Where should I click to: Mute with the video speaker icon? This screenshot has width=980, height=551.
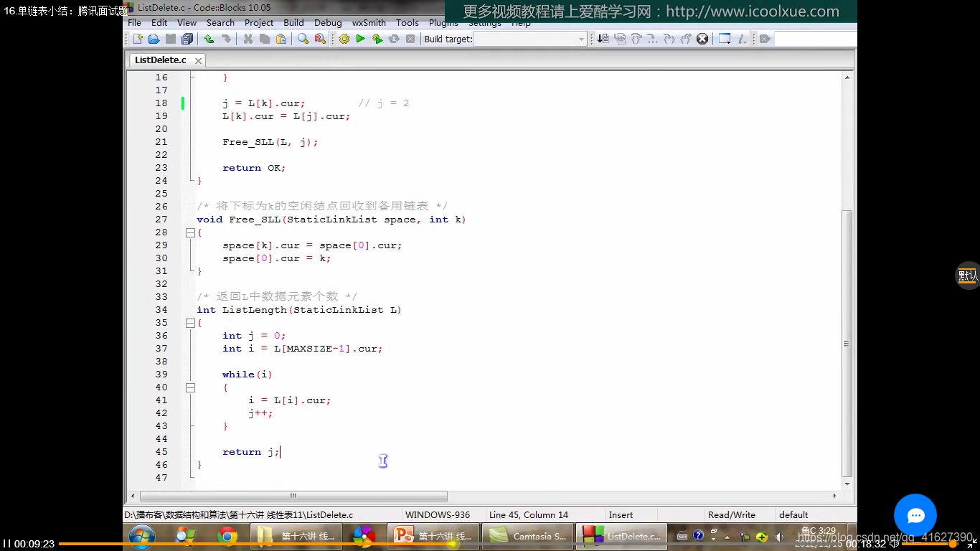pyautogui.click(x=895, y=544)
